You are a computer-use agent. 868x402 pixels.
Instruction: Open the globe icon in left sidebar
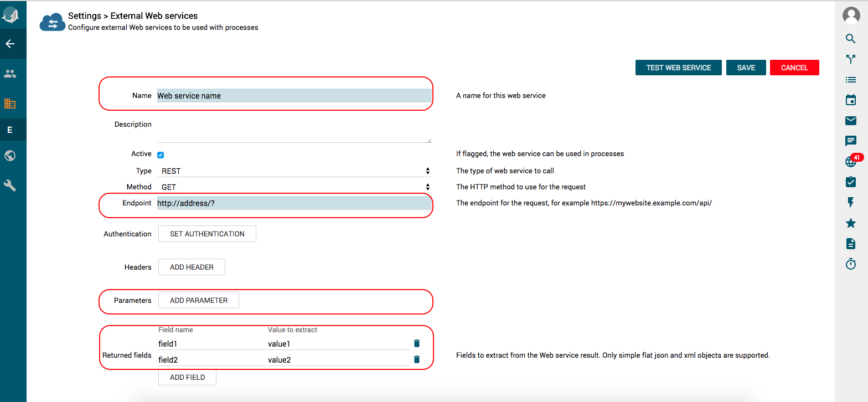10,156
